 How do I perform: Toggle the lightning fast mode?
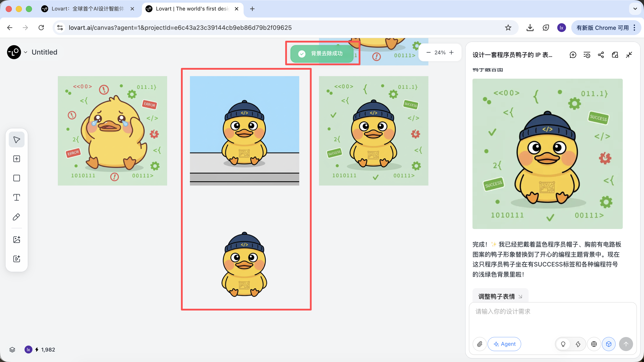[578, 344]
